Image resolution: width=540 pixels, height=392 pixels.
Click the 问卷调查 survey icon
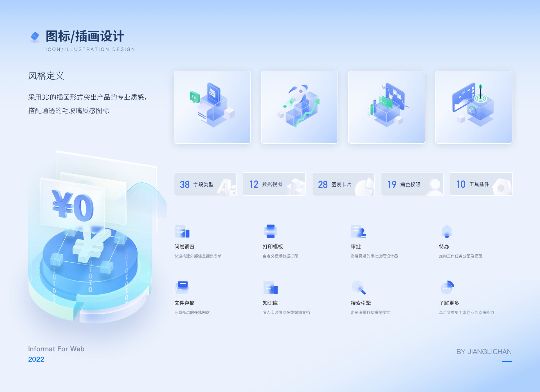182,231
